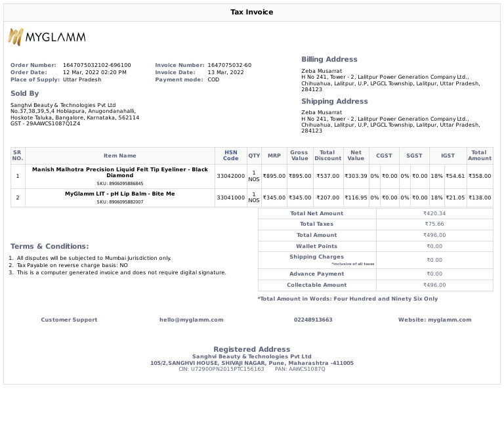Click the Manish Malhotra Eyeliner item name

click(x=120, y=173)
